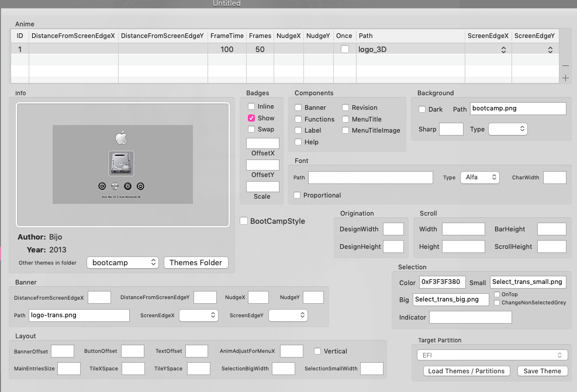Enable the OnTop selection checkbox
Screen dimensions: 577x392
pyautogui.click(x=497, y=294)
